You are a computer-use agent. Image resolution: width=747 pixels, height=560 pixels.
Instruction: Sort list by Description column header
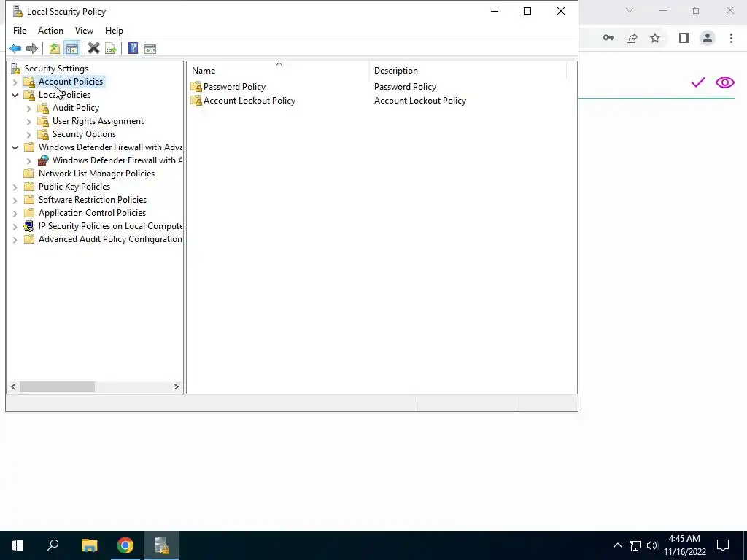click(468, 71)
